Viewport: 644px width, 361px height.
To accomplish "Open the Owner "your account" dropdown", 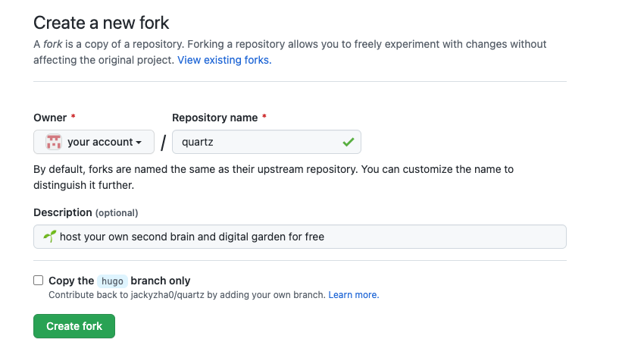I will [94, 142].
